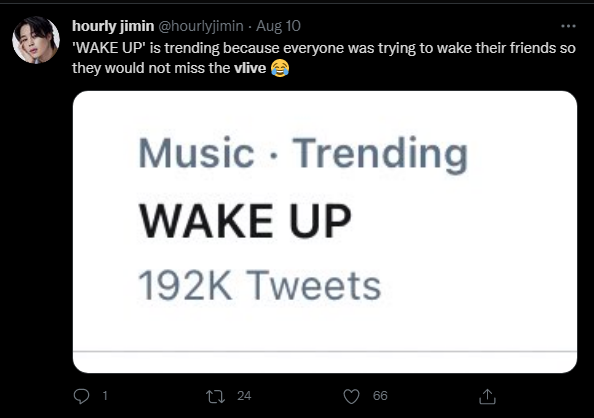Open the share icon for the tweet

[x=487, y=396]
